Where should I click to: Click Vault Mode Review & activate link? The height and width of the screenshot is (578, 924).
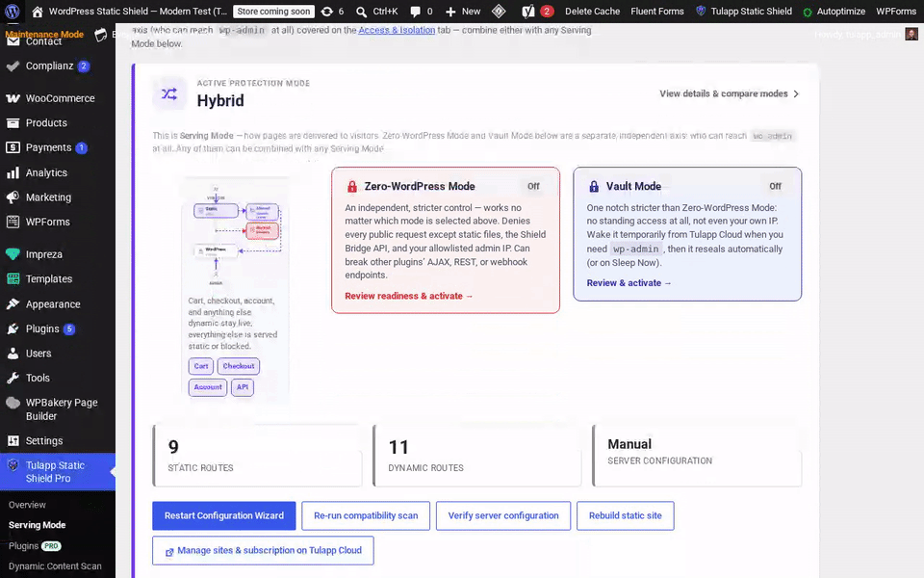pos(629,283)
